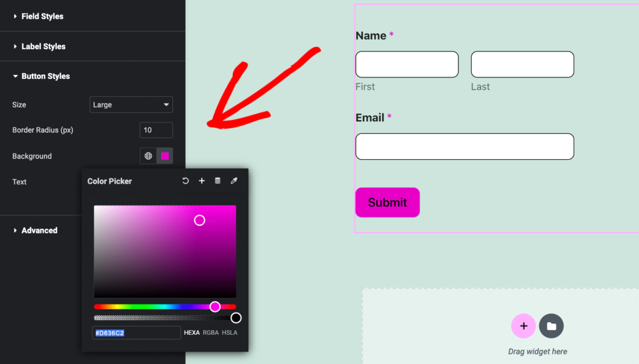Click the Last name input field

click(522, 64)
